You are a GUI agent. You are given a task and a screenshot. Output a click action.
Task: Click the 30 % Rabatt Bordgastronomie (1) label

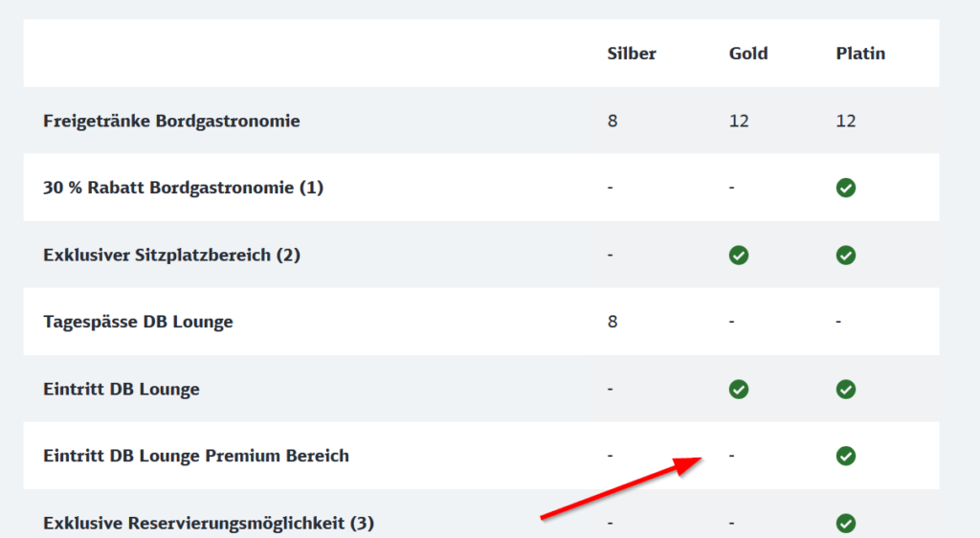click(x=183, y=188)
